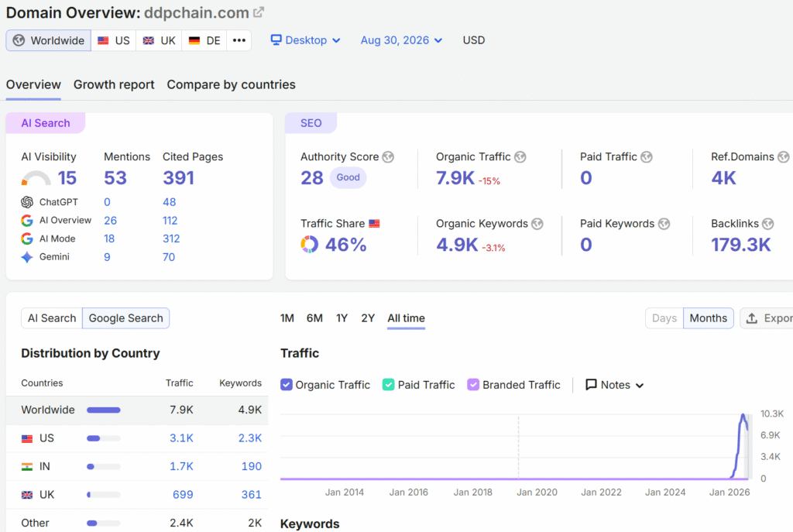This screenshot has width=793, height=532.
Task: Toggle Paid Traffic checkbox
Action: click(389, 385)
